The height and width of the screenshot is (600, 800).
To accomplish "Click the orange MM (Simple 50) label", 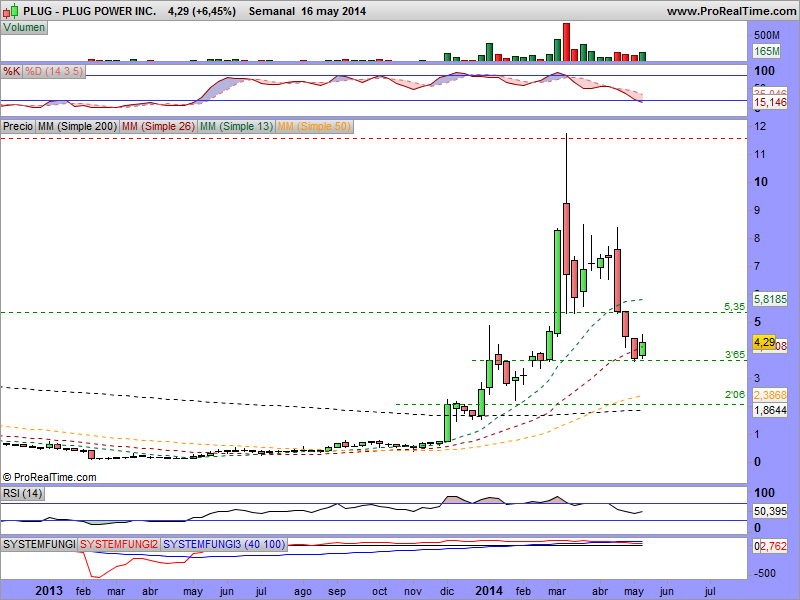I will (314, 127).
